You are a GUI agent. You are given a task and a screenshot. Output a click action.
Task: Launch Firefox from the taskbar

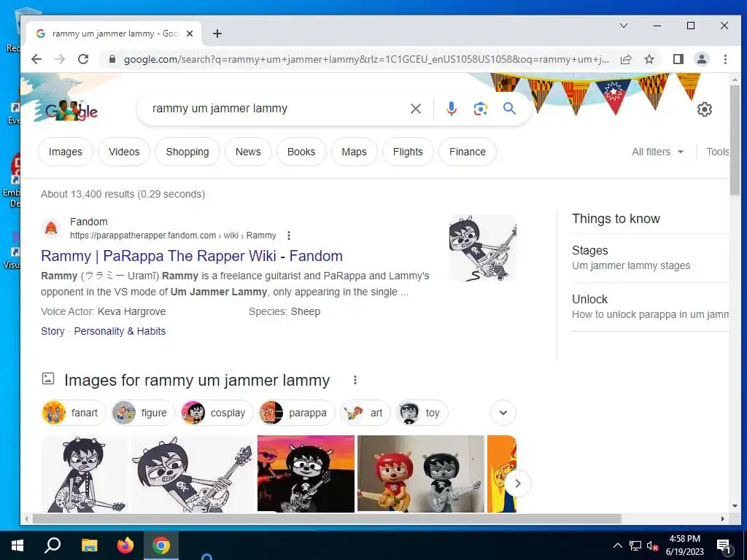tap(125, 545)
